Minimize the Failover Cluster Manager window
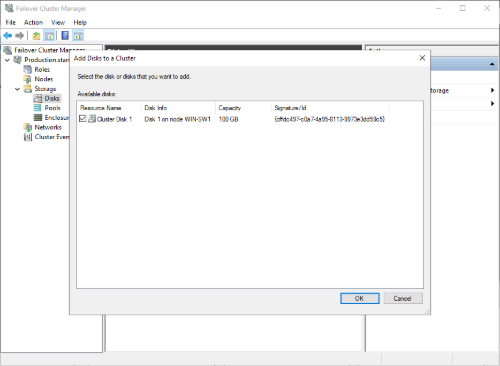The height and width of the screenshot is (366, 500). [439, 8]
